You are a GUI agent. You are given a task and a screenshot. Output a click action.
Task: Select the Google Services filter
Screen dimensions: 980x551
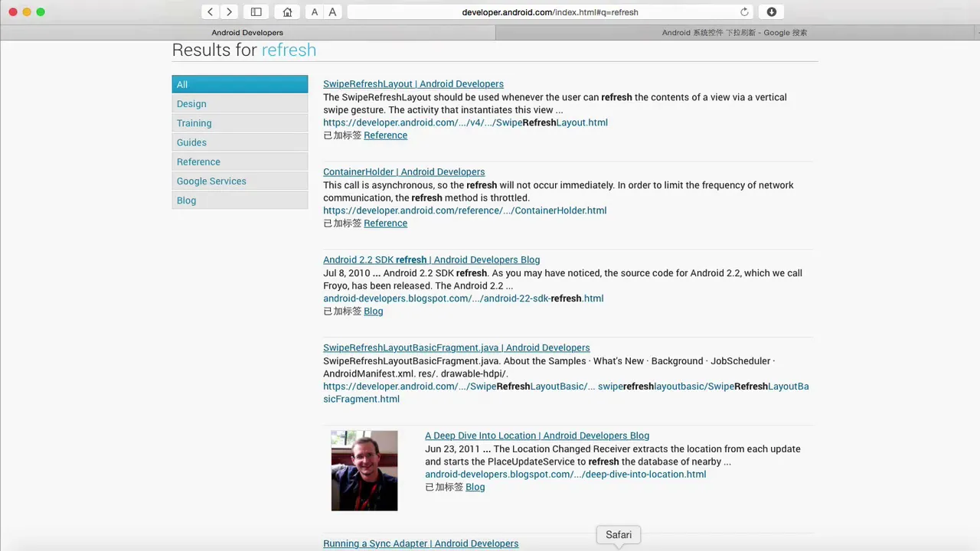click(x=240, y=181)
